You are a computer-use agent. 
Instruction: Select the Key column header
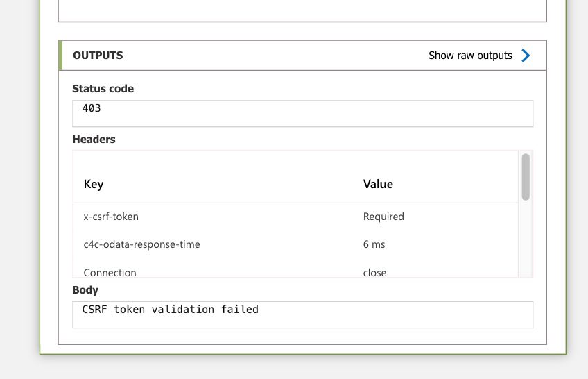point(94,184)
